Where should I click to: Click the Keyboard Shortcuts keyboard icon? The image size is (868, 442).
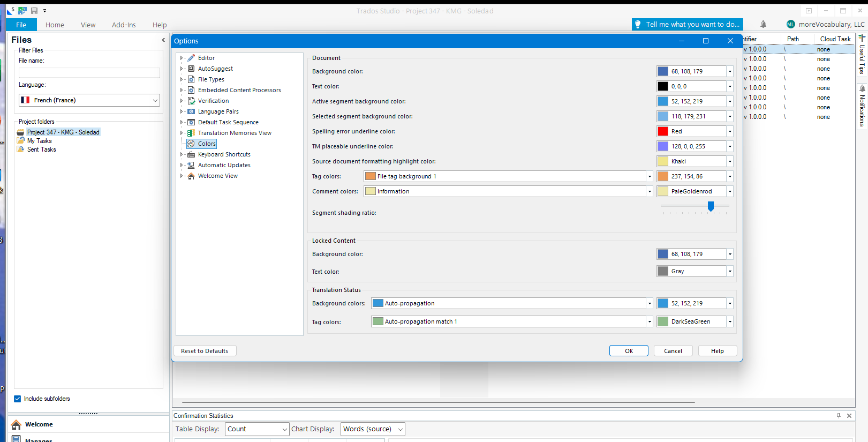pyautogui.click(x=191, y=154)
